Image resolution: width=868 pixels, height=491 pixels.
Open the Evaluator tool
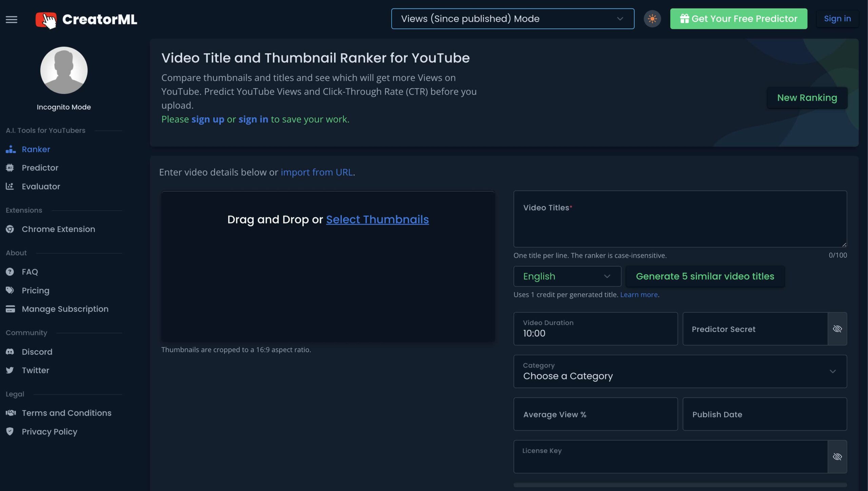tap(41, 186)
